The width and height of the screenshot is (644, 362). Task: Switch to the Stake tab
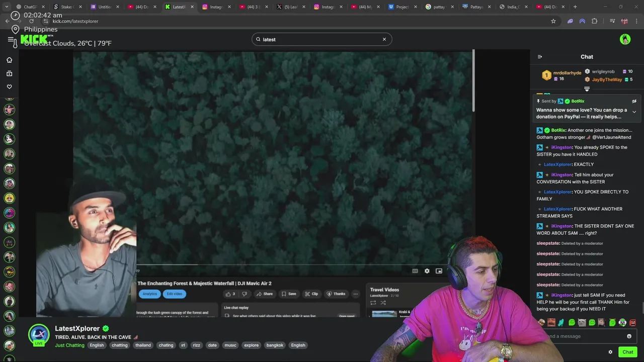(67, 7)
